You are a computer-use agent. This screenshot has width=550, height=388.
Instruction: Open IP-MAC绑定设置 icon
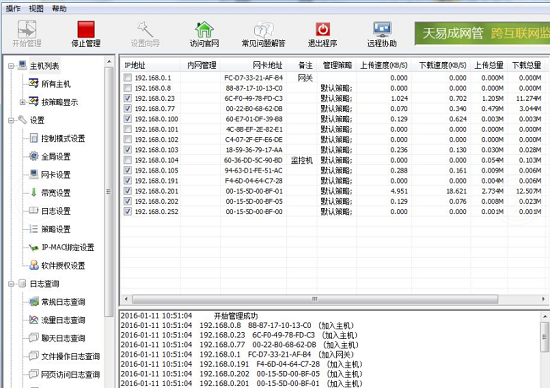[x=34, y=247]
